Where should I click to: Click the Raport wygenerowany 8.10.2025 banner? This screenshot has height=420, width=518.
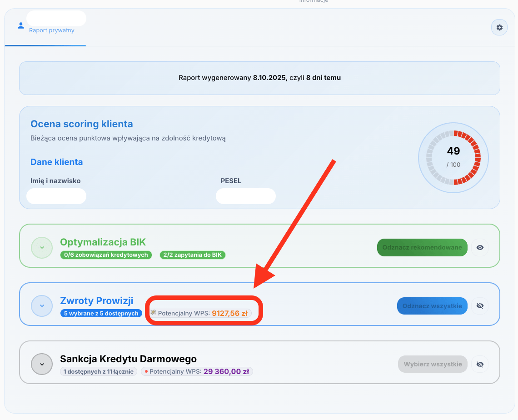coord(259,78)
